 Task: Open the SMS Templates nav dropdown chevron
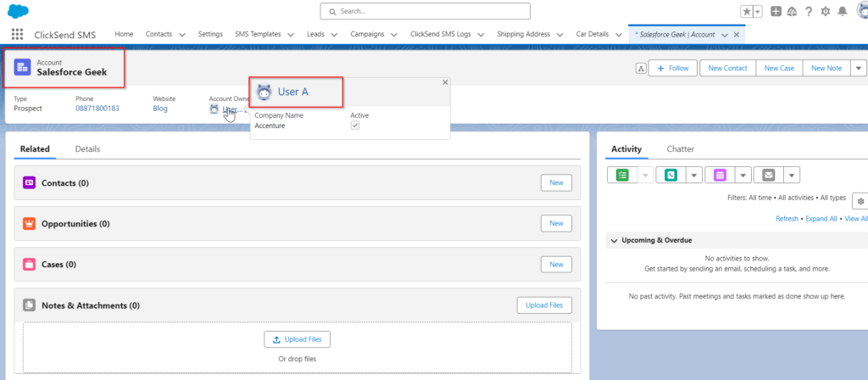click(291, 34)
